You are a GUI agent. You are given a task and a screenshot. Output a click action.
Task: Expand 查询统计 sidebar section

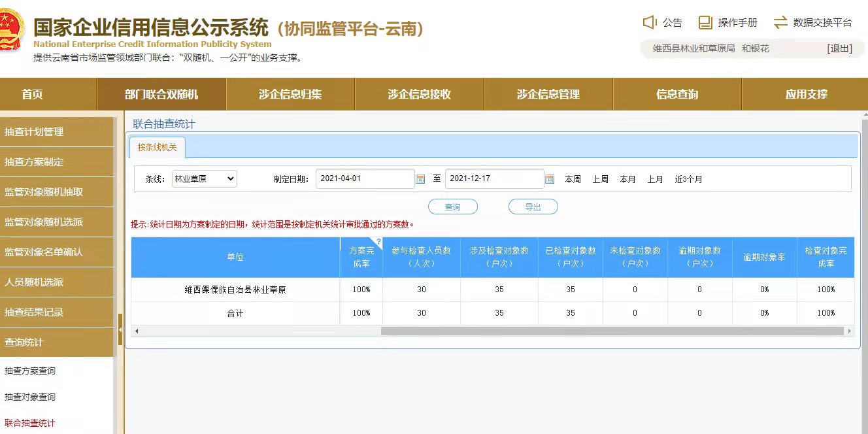57,342
